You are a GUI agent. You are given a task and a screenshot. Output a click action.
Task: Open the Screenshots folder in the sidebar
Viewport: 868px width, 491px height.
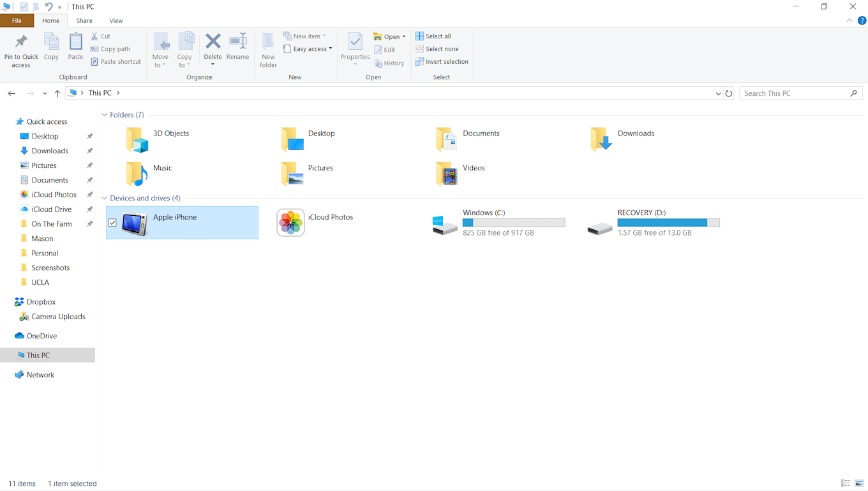click(50, 268)
